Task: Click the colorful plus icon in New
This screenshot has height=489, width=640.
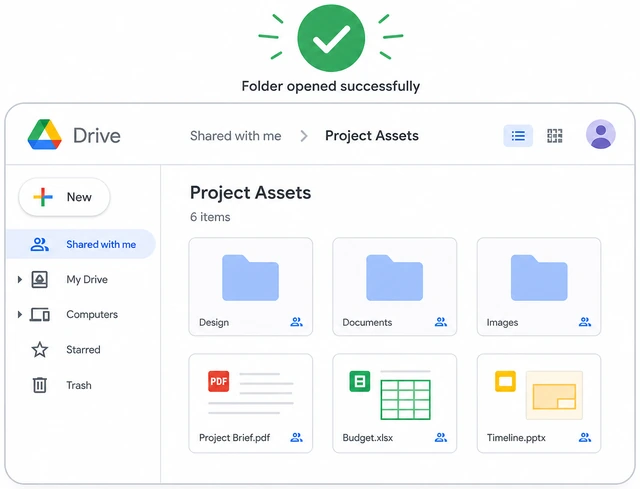Action: point(43,197)
